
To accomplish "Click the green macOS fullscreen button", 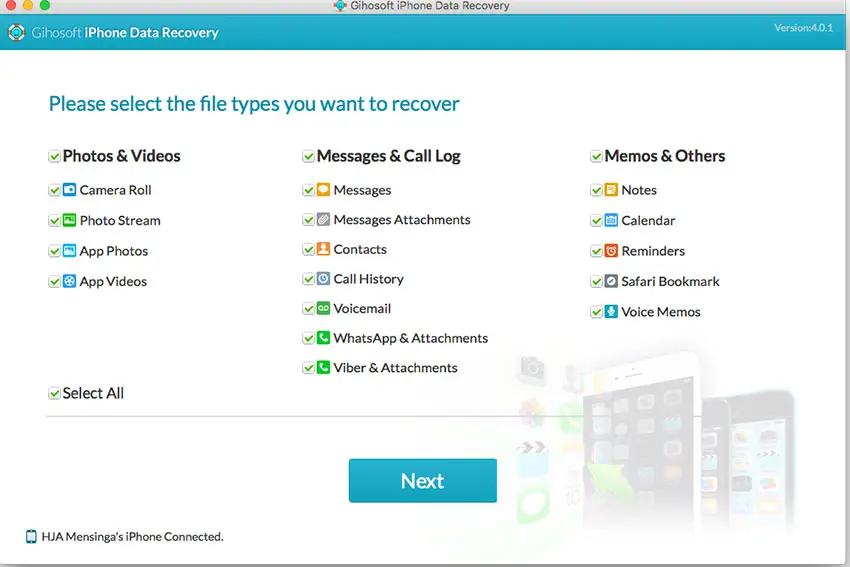I will coord(45,5).
